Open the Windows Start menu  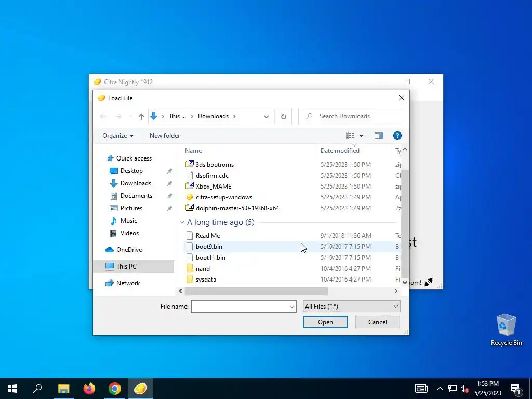[x=12, y=389]
